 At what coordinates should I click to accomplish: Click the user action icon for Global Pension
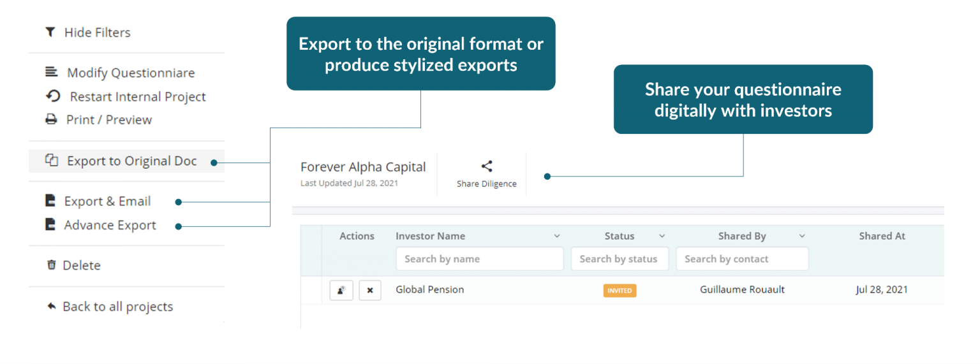pos(341,290)
